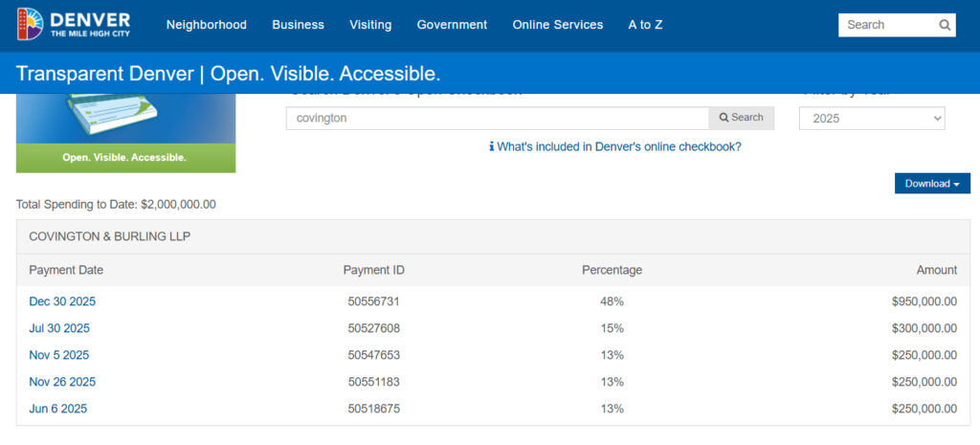Click the $300,000.00 amount
The height and width of the screenshot is (445, 980).
click(x=924, y=328)
